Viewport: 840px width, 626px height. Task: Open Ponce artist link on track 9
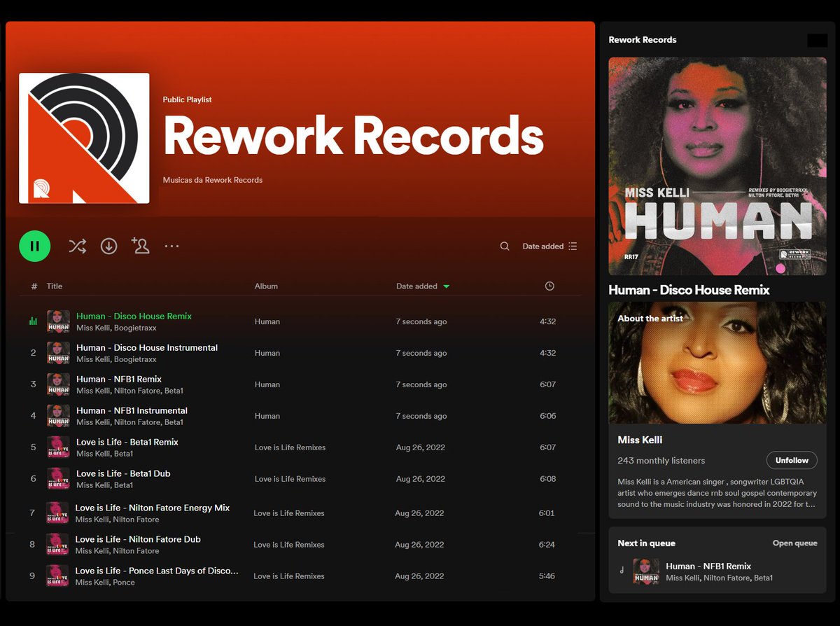click(124, 583)
